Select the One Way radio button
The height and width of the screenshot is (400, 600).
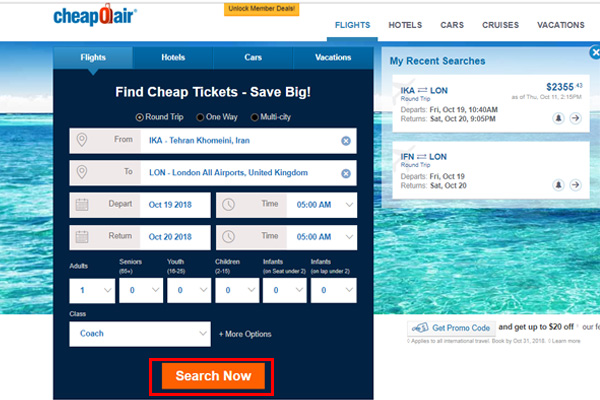(200, 117)
